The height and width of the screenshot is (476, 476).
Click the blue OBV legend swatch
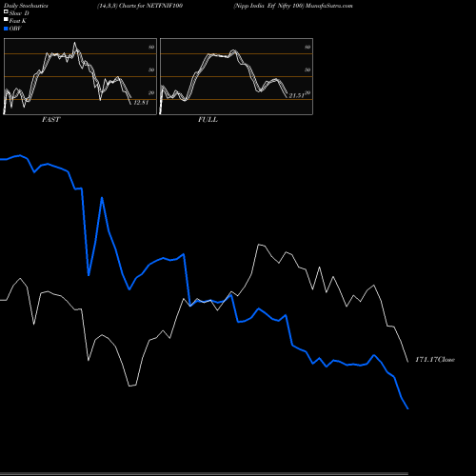pyautogui.click(x=6, y=29)
